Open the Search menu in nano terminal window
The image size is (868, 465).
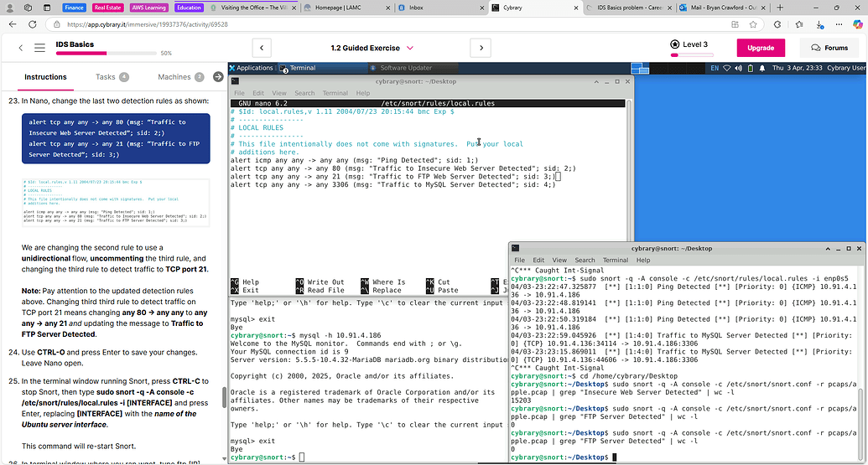304,93
